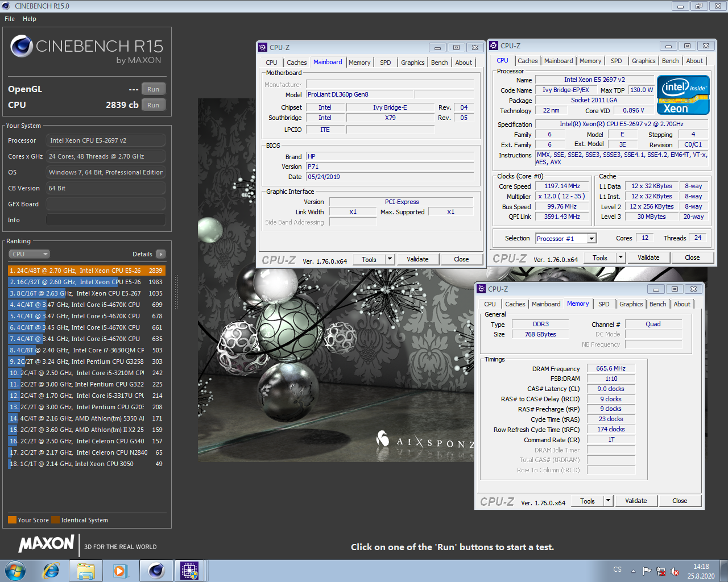Click ranking panel resize grip handle

(x=176, y=293)
